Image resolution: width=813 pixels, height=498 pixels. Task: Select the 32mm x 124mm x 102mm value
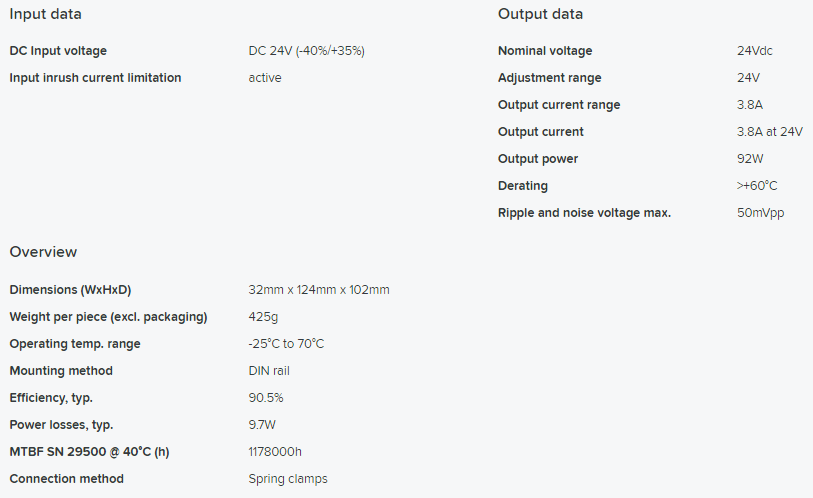pyautogui.click(x=319, y=289)
